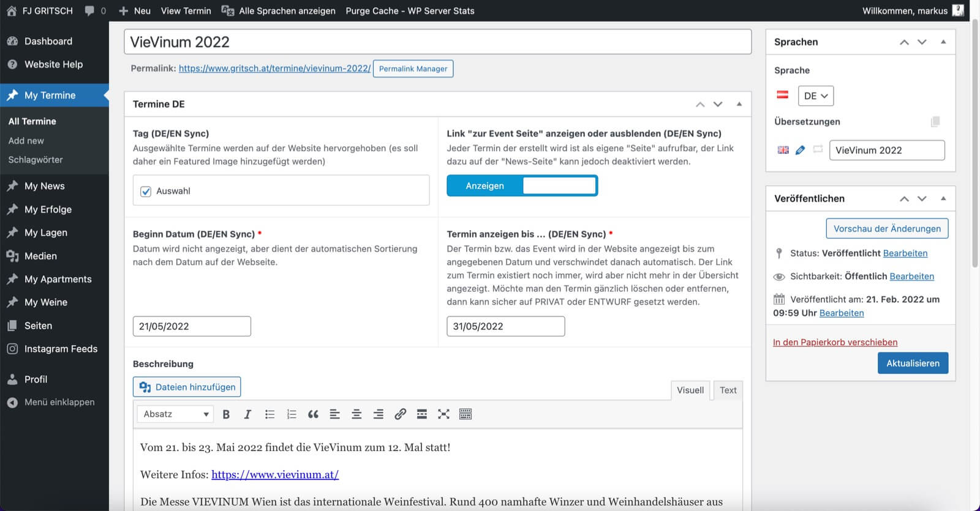
Task: Click Dateien hinzufügen button
Action: [187, 387]
